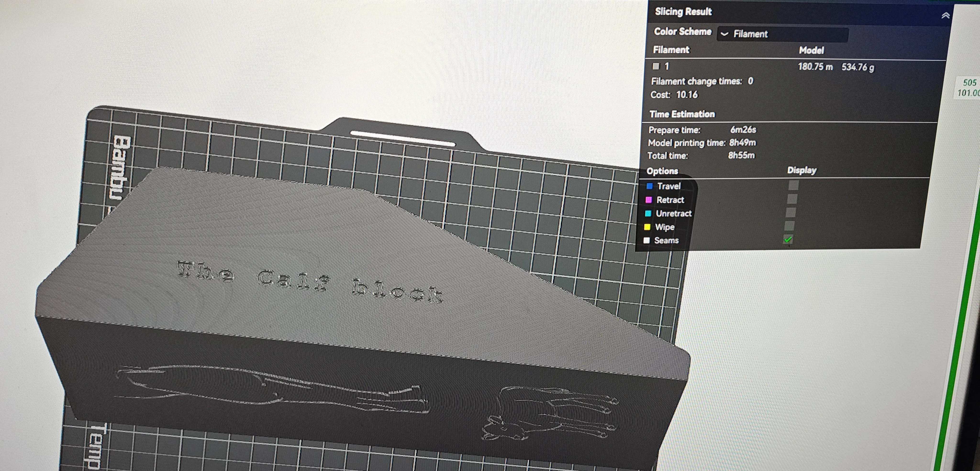Click the leg outline engraving on the model
Image resolution: width=980 pixels, height=471 pixels.
273,389
